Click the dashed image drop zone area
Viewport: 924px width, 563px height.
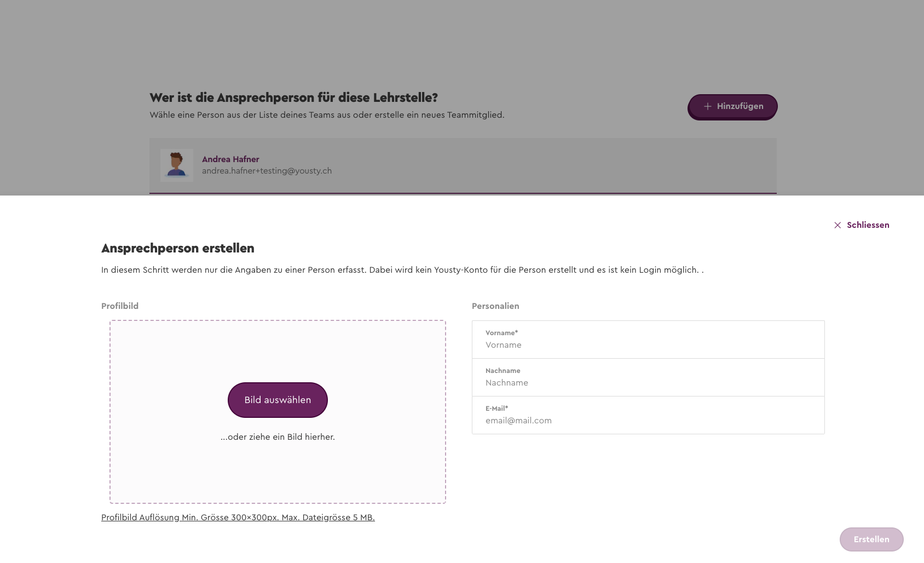278,412
